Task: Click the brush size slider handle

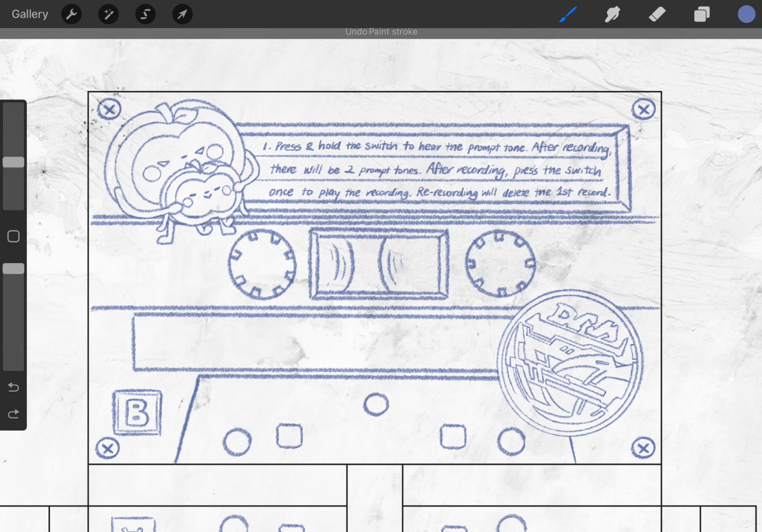Action: (x=13, y=162)
